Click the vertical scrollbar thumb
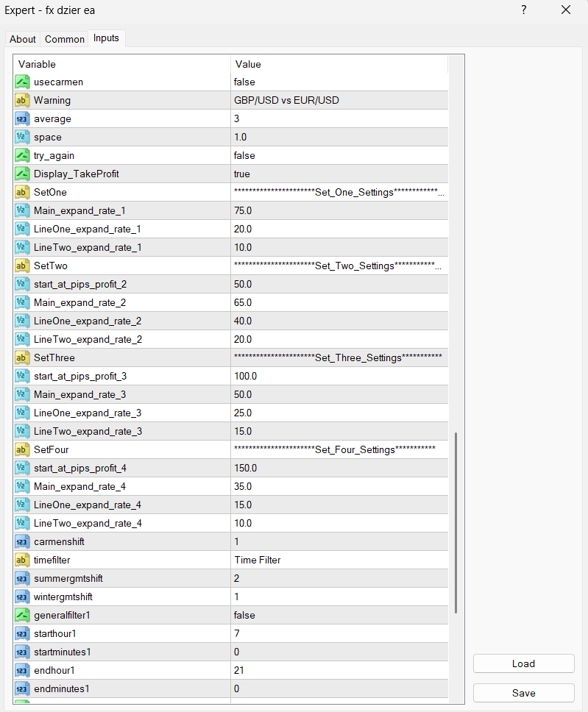Screen dimensions: 588x712 (456, 522)
